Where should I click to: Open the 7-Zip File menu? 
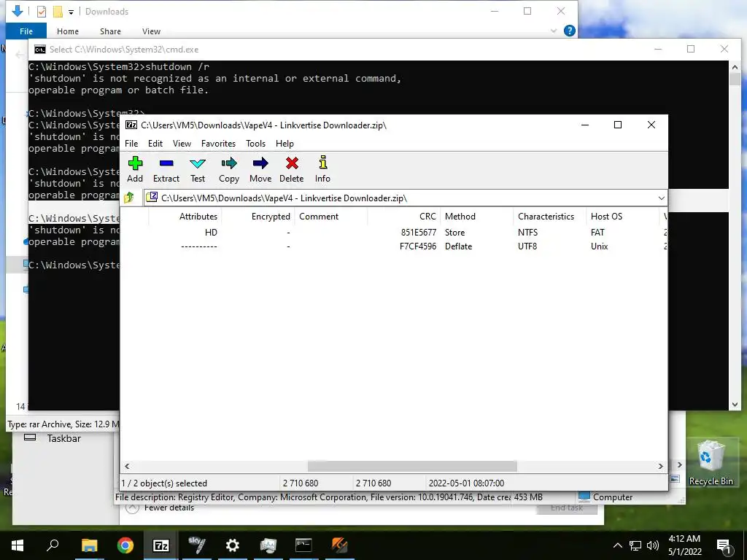click(131, 144)
